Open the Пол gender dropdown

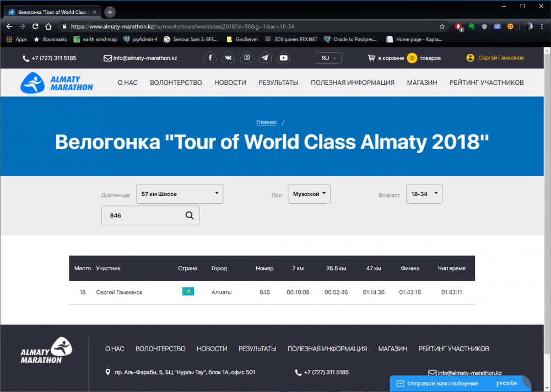point(309,194)
